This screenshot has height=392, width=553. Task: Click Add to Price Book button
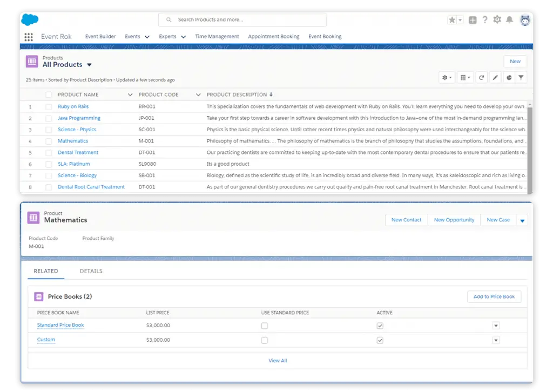tap(494, 296)
